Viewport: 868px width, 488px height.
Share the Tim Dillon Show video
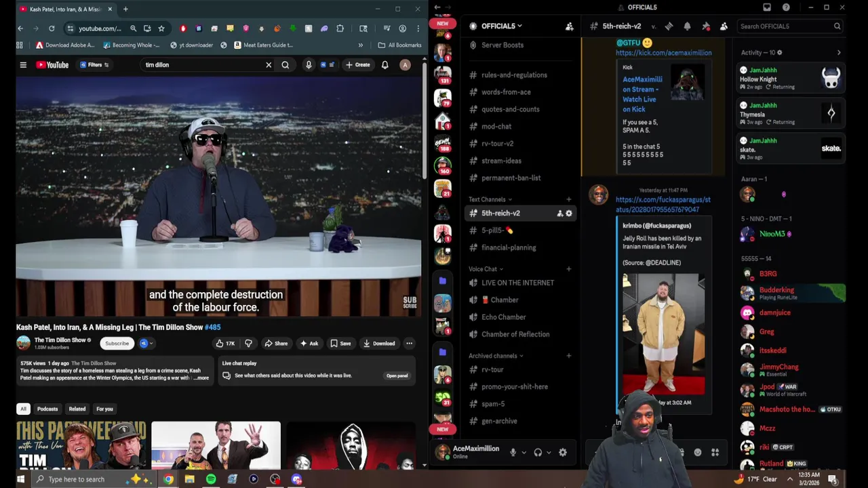click(x=276, y=344)
